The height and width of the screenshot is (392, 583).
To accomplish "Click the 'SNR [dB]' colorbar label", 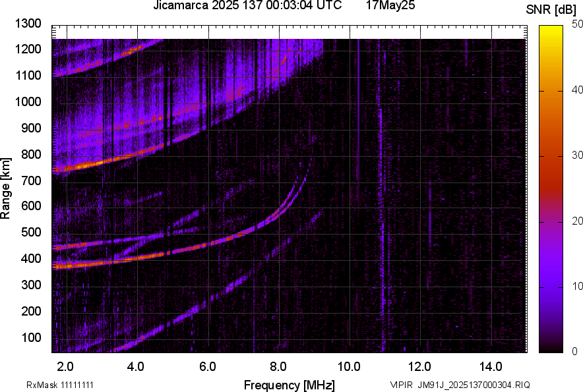I will (x=551, y=10).
